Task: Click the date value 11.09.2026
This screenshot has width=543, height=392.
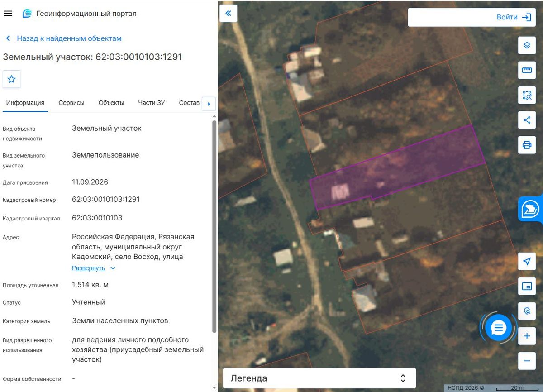Action: tap(90, 182)
